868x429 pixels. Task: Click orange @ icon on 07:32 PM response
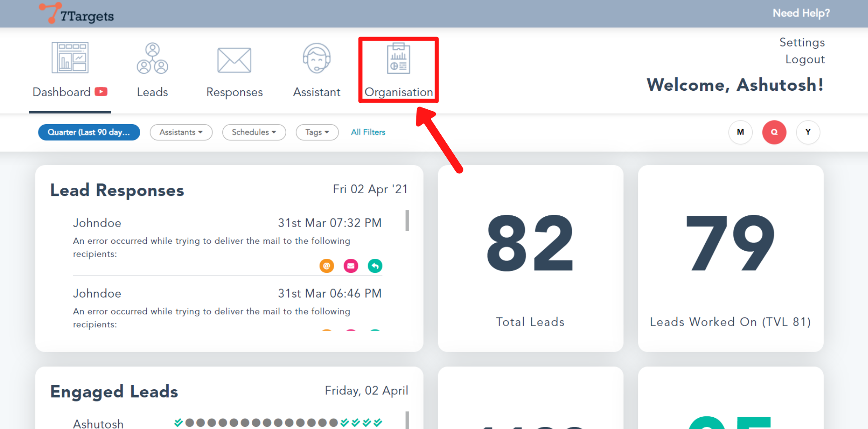[x=326, y=266]
